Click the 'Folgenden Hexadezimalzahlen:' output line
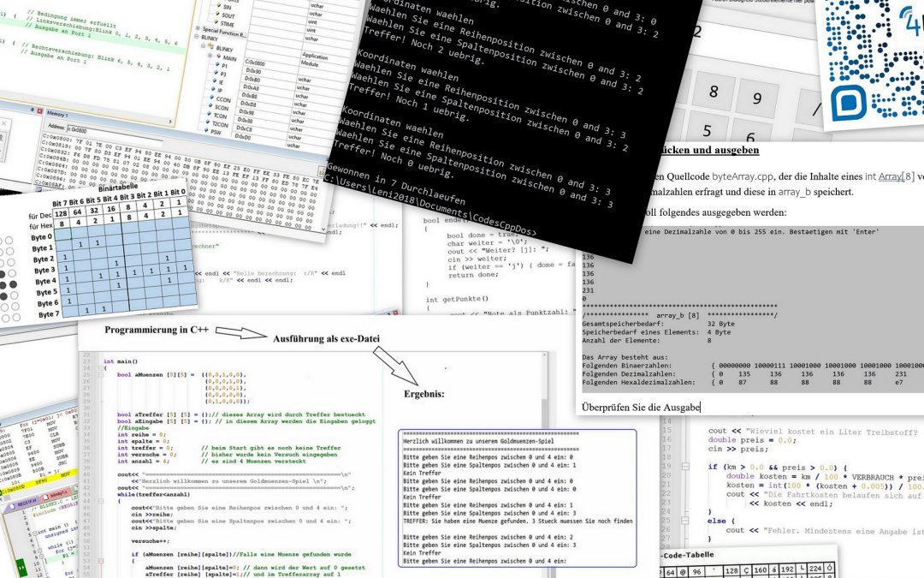Viewport: 924px width, 578px height. (x=753, y=382)
